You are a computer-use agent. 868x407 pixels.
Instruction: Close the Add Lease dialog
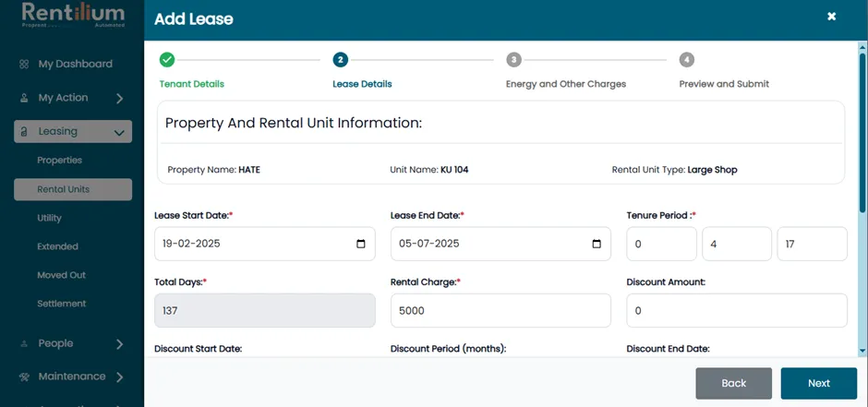[x=831, y=17]
